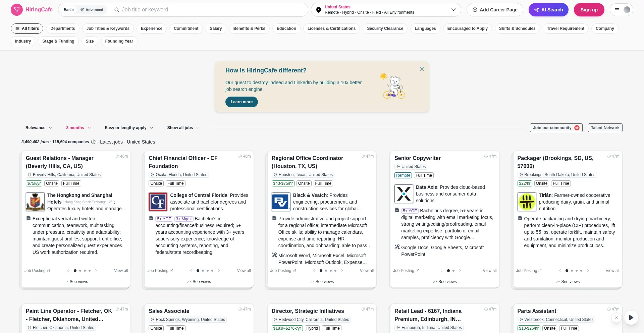This screenshot has height=333, width=644.
Task: Open the hamburger menu icon
Action: tap(616, 10)
